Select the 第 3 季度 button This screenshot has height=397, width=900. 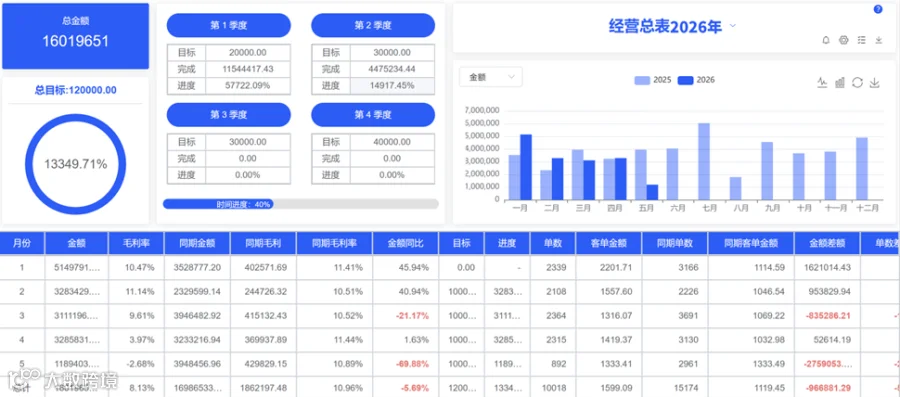pos(228,114)
